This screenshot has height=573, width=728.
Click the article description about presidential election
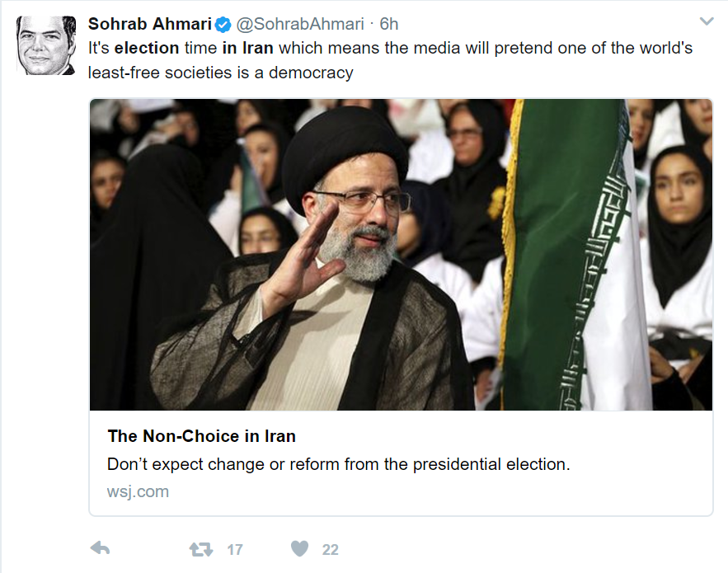[338, 464]
